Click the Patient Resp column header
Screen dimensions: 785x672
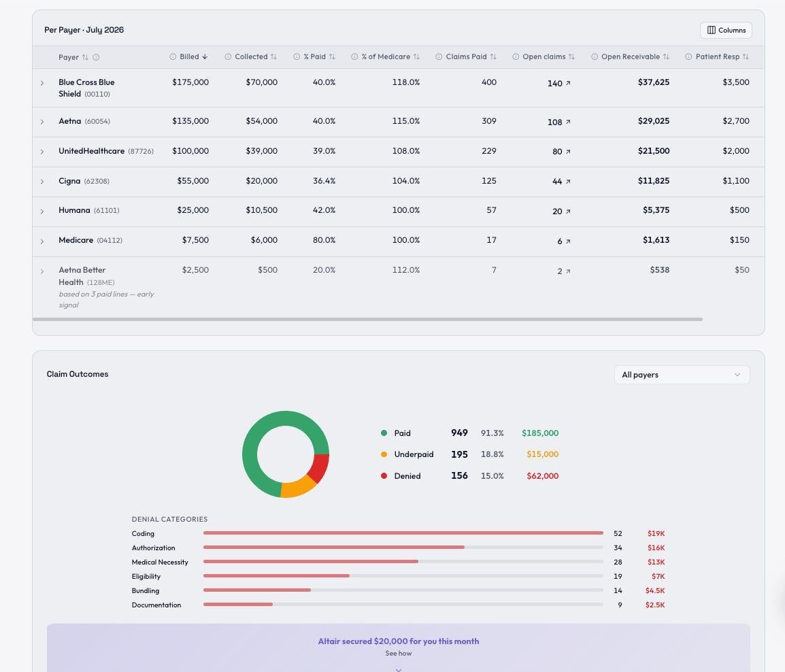coord(717,56)
